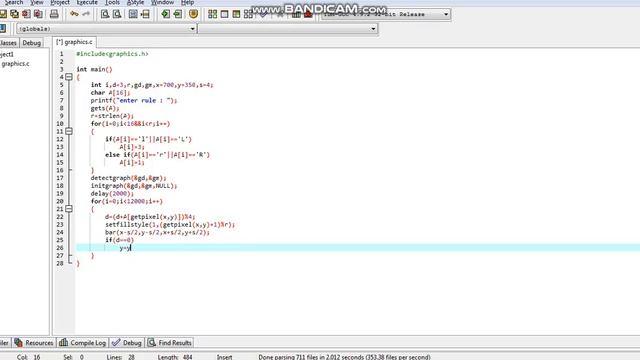Switch to the graphics.c editor tab
640x360 pixels.
(74, 42)
